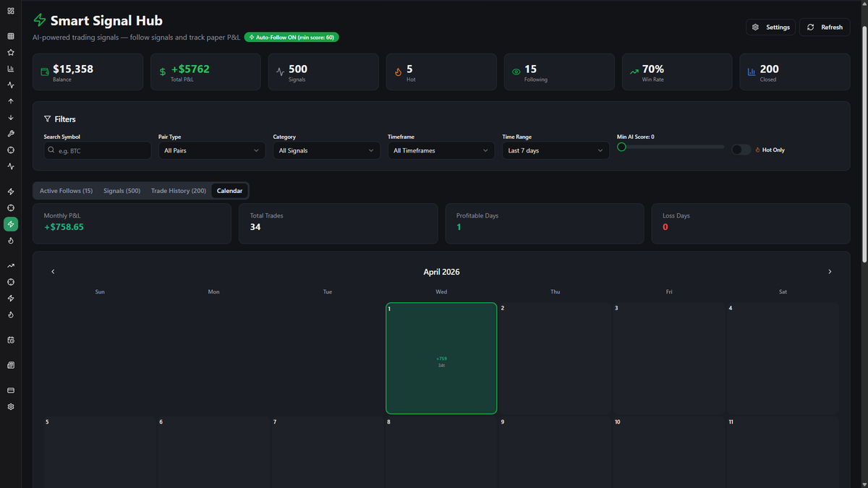This screenshot has height=488, width=868.
Task: Click the wrench tool icon in sidebar
Action: [11, 134]
